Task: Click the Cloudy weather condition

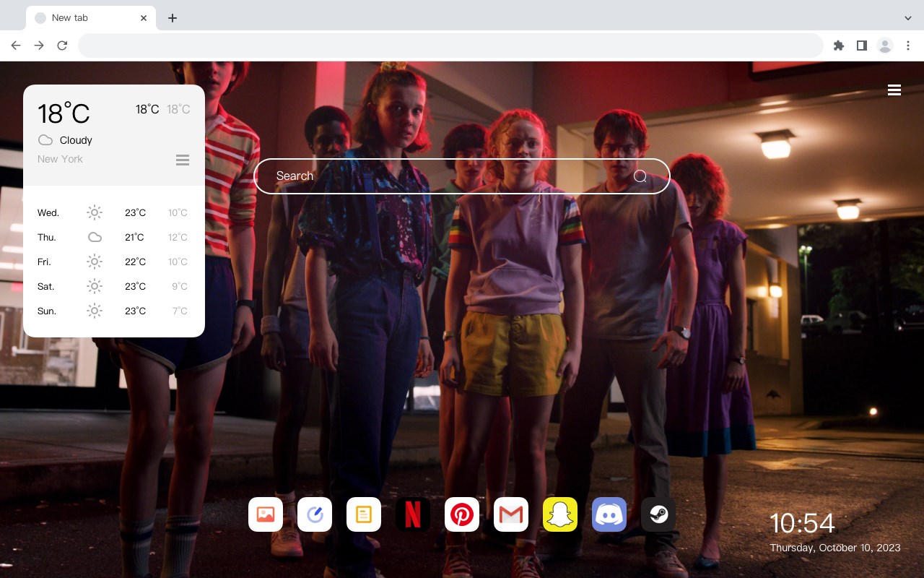Action: [x=76, y=140]
